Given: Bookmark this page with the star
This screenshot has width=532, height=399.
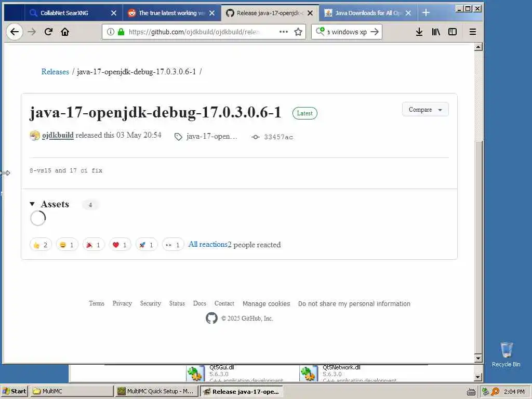Looking at the screenshot, I should [x=298, y=32].
